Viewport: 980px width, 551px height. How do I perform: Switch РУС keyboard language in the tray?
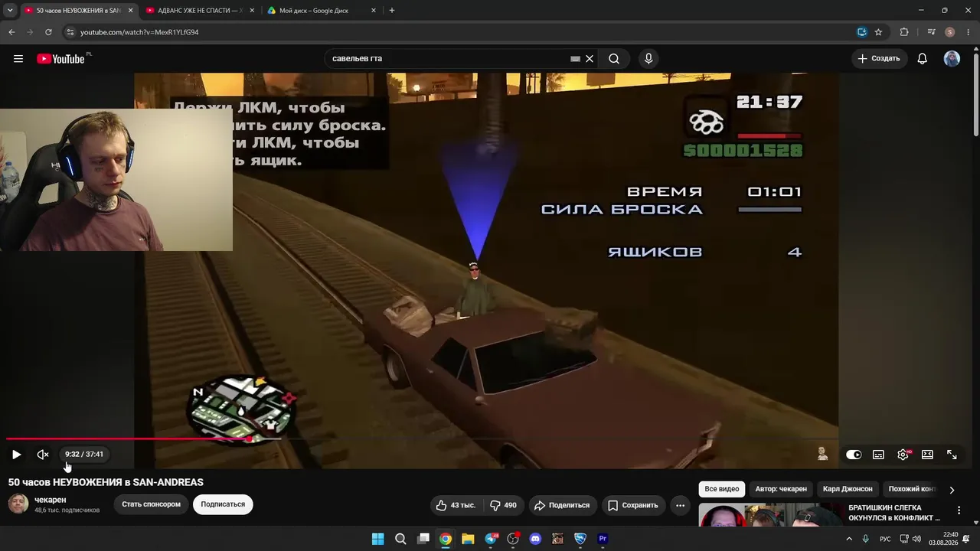coord(885,539)
